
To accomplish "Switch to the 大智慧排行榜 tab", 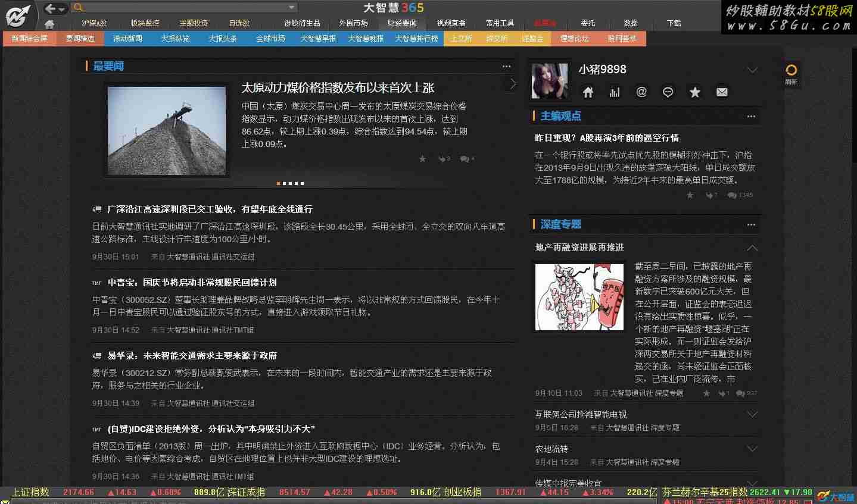I will [416, 39].
